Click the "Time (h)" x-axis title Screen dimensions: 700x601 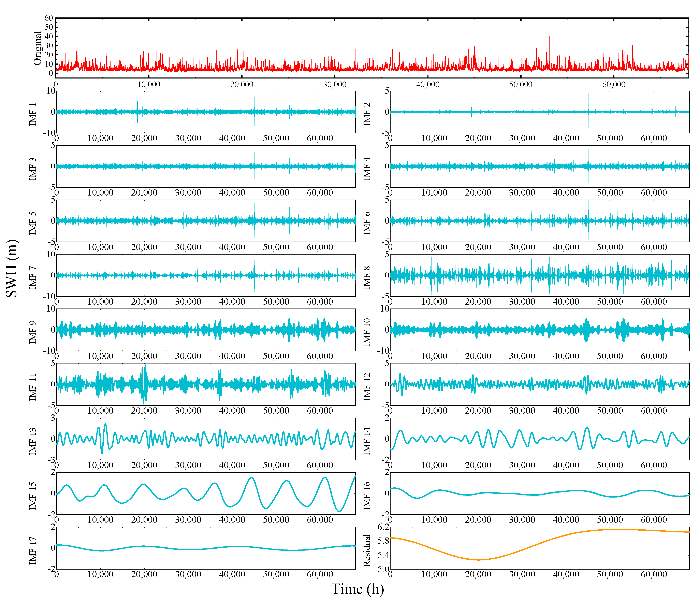point(358,589)
